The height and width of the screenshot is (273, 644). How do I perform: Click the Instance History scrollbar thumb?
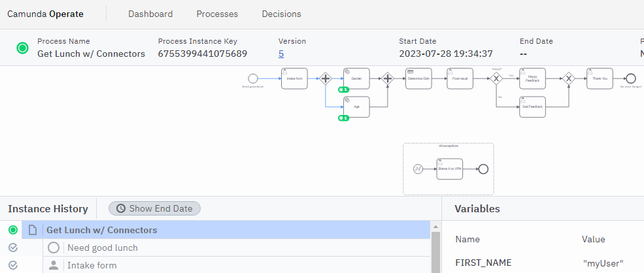435,253
